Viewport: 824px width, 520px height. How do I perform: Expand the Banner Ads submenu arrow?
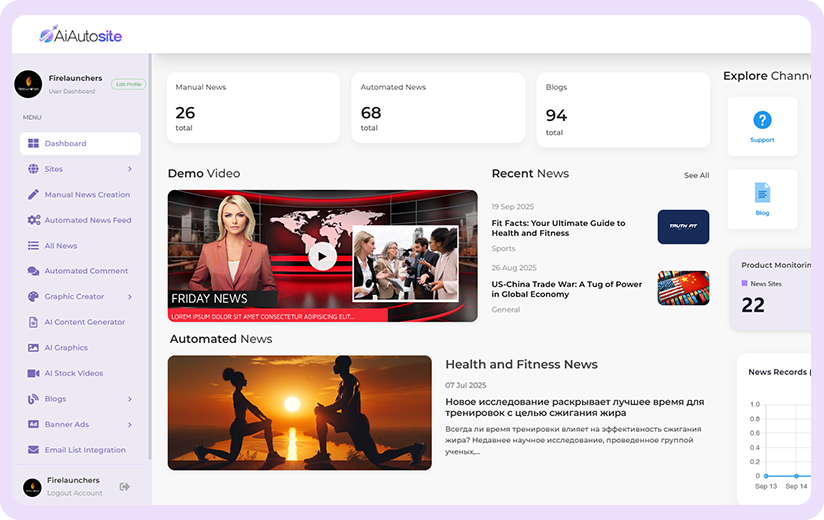(130, 425)
